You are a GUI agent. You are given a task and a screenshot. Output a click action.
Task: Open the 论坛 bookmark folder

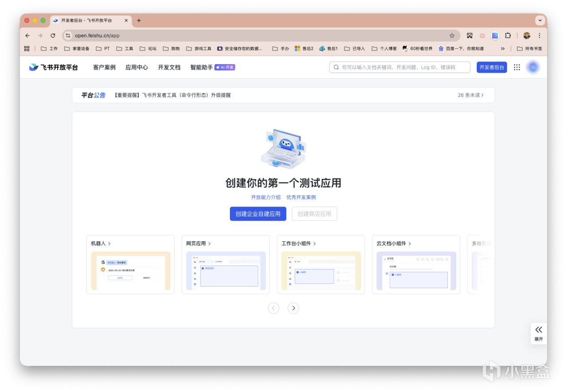pyautogui.click(x=148, y=49)
